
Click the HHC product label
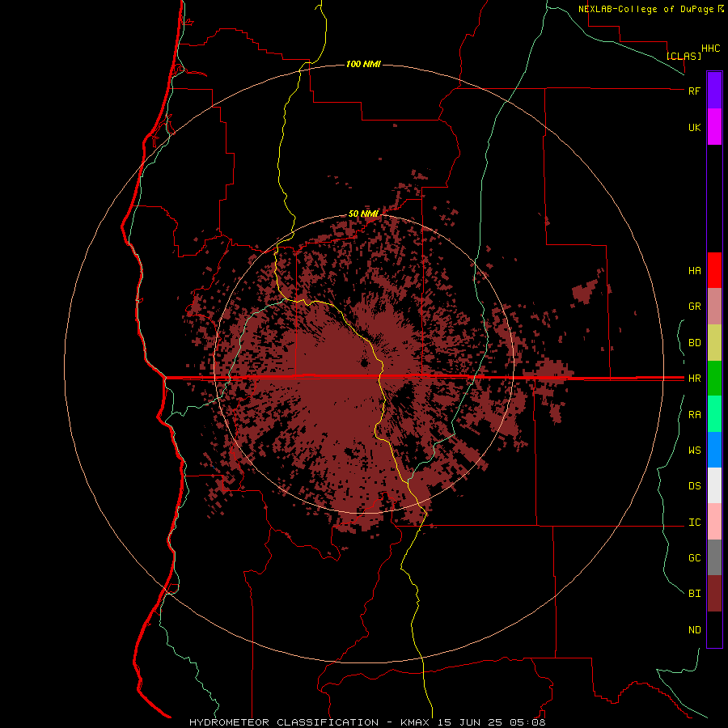pos(710,49)
